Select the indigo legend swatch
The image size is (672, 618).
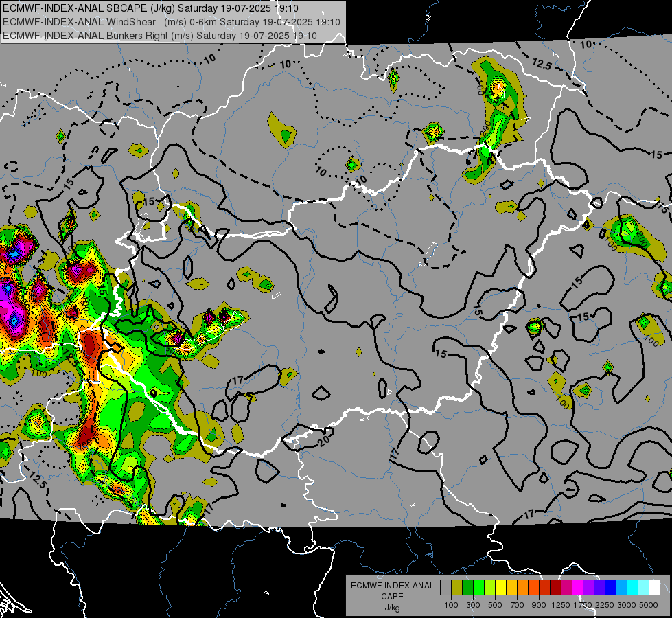tap(600, 588)
